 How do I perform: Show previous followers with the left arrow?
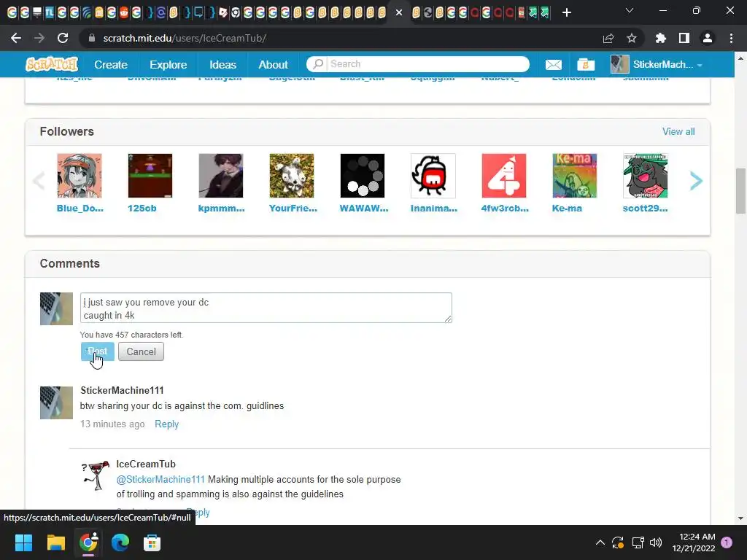point(39,181)
